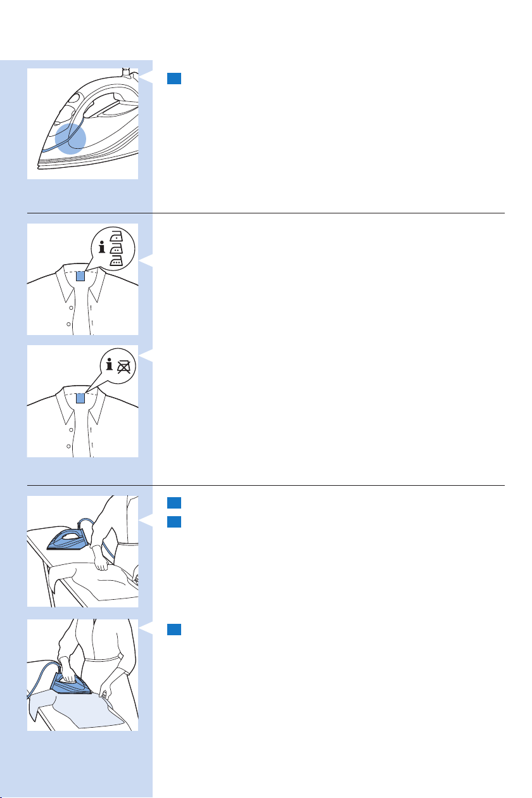Screen dimensions: 532x798
Task: Select the blue care label on the upper shirt
Action: click(x=80, y=276)
